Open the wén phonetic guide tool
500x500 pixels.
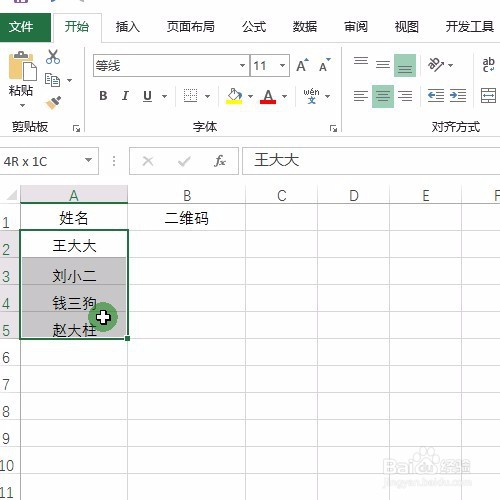click(x=311, y=96)
